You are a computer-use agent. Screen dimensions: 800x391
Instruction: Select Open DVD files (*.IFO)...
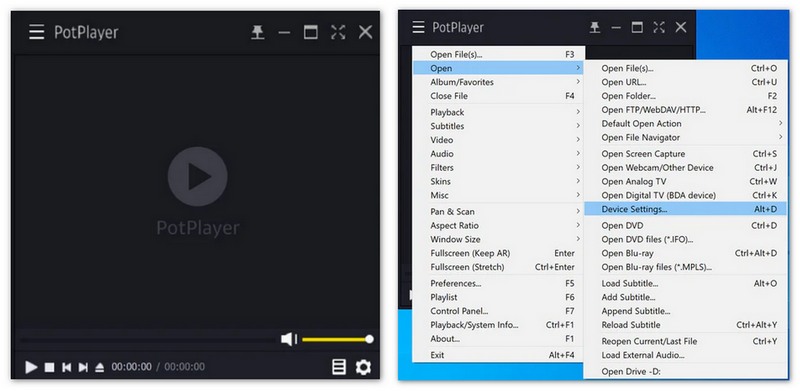pyautogui.click(x=685, y=239)
